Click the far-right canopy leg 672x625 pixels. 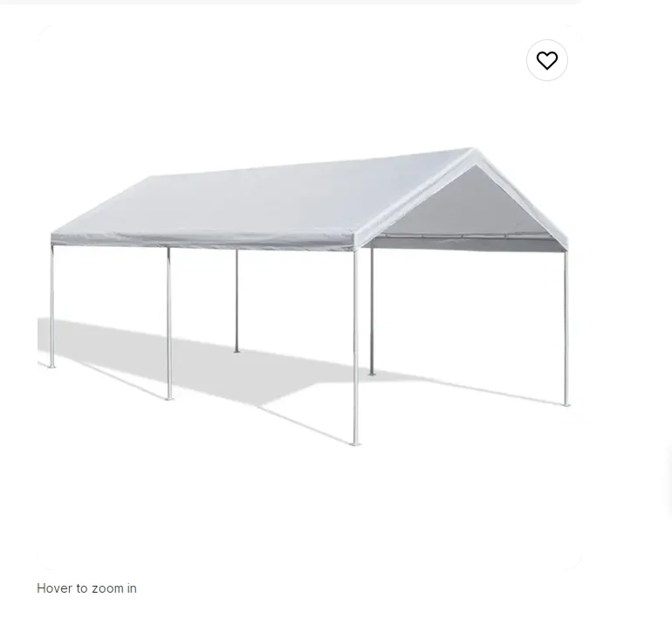click(566, 328)
